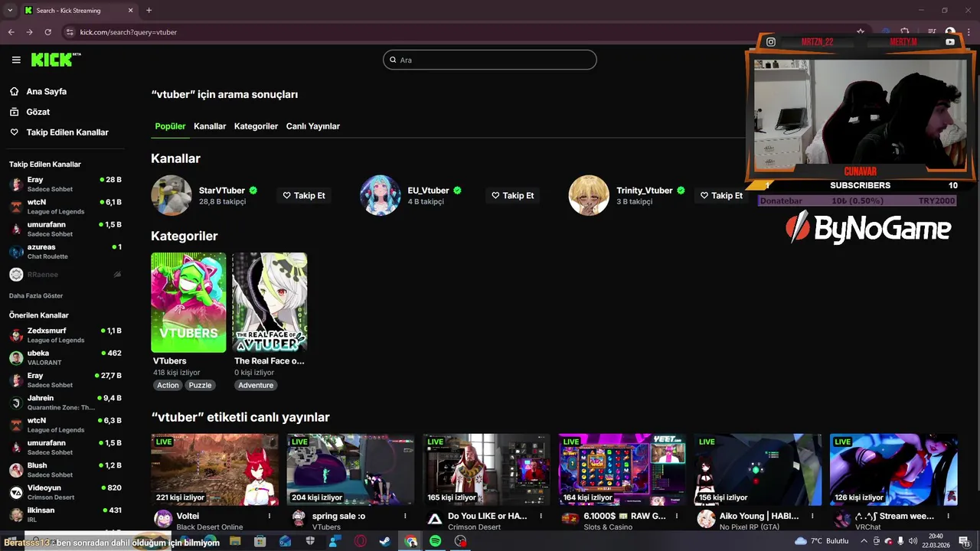Open Stream wee... options menu
980x551 pixels.
click(947, 517)
